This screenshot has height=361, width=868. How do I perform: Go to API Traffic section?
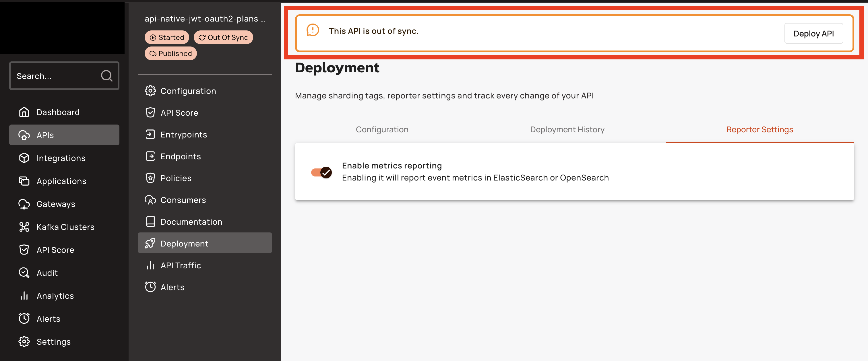click(181, 265)
